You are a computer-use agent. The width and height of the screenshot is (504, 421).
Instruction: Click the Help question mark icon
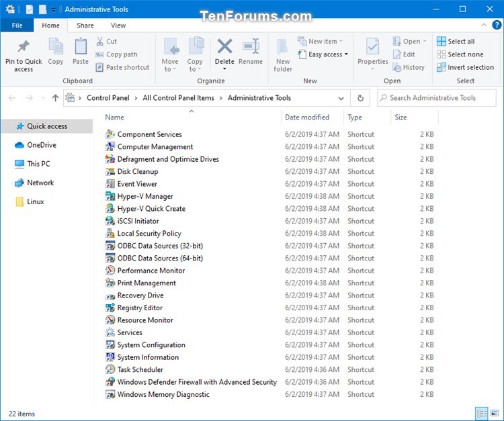[x=497, y=25]
